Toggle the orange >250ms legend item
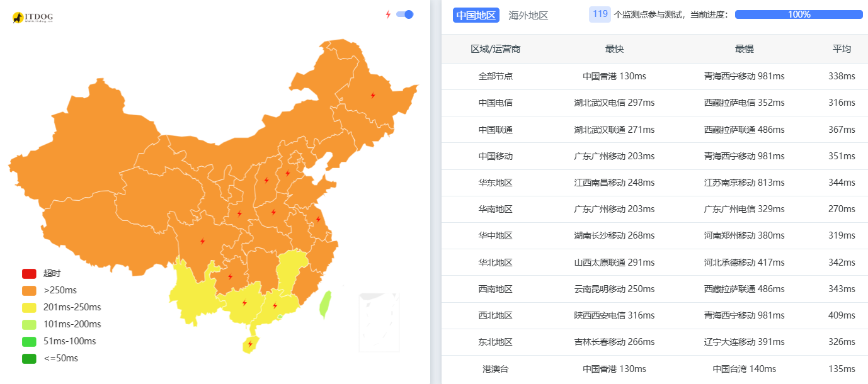This screenshot has height=384, width=868. tap(29, 291)
